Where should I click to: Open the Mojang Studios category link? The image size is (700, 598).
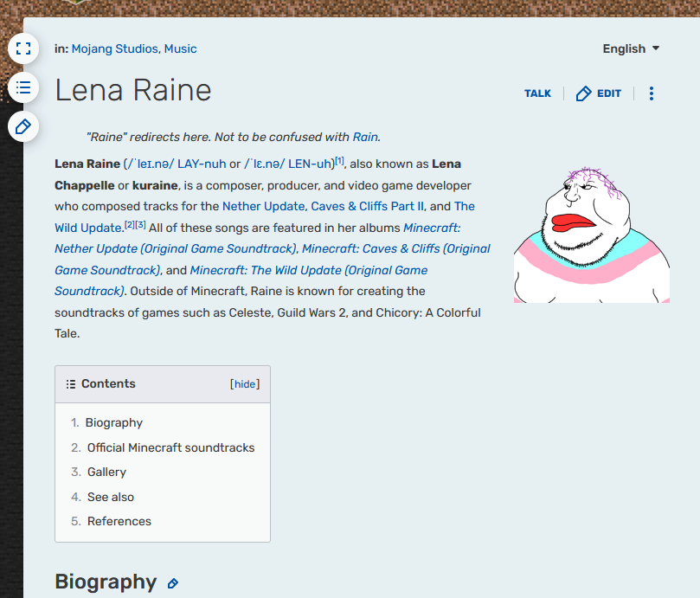click(115, 48)
